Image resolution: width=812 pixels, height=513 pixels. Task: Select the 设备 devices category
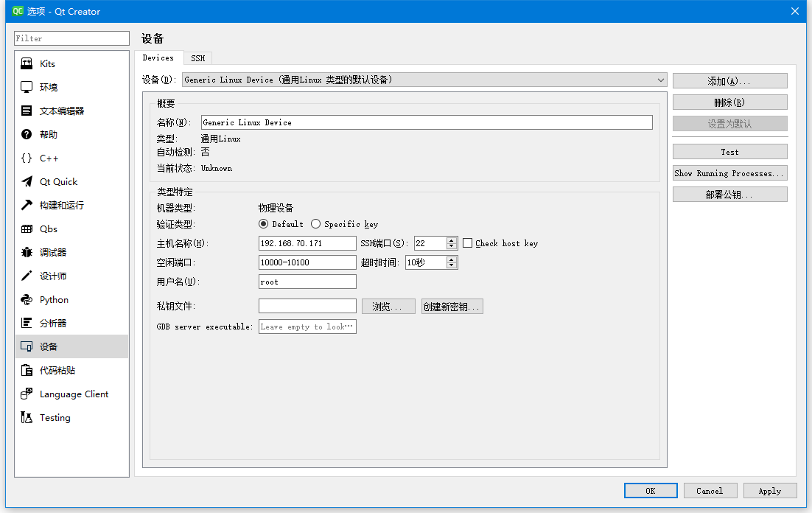pyautogui.click(x=72, y=346)
